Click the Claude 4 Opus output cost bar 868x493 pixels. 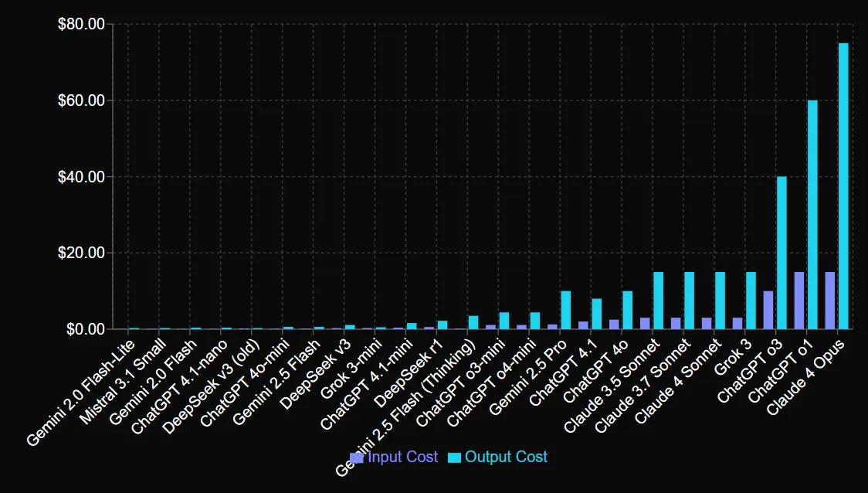[843, 185]
